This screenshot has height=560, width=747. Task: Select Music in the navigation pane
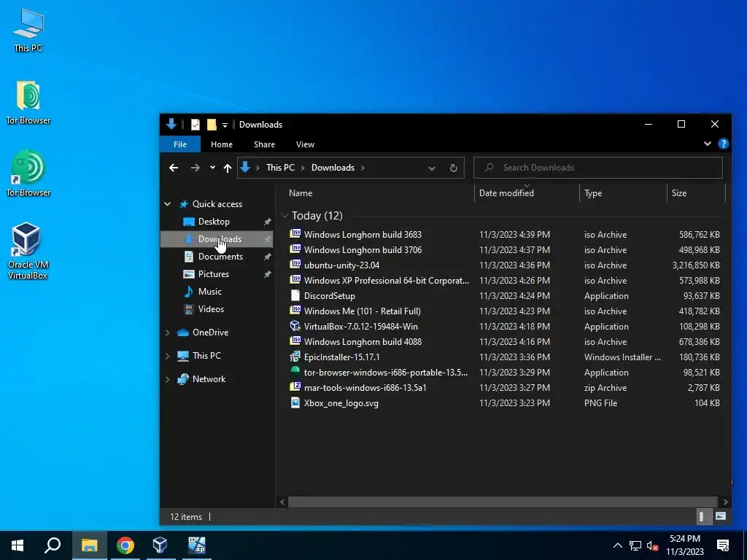coord(209,292)
